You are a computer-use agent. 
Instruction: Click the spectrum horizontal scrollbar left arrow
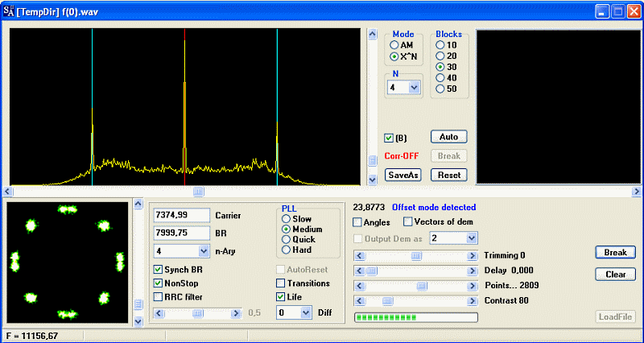coord(8,192)
